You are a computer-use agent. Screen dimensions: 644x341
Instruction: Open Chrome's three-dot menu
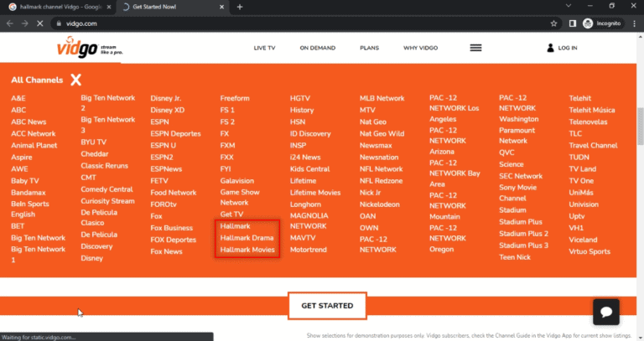634,23
